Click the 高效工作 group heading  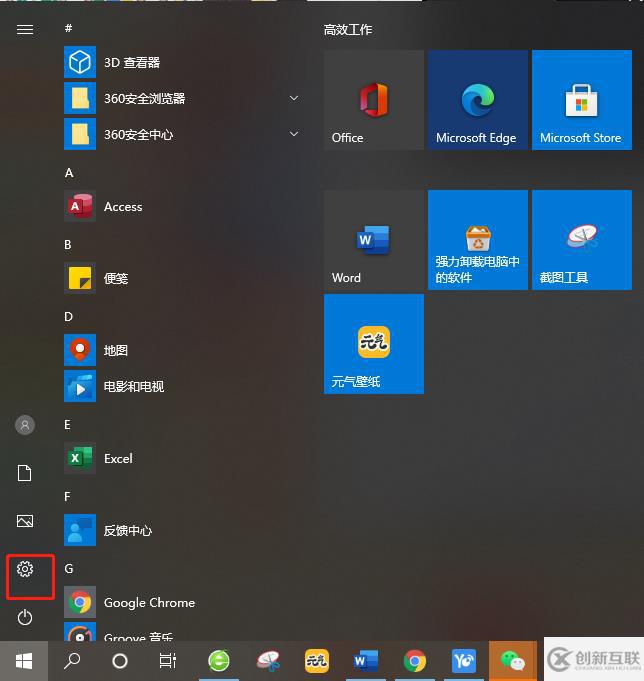pos(348,30)
